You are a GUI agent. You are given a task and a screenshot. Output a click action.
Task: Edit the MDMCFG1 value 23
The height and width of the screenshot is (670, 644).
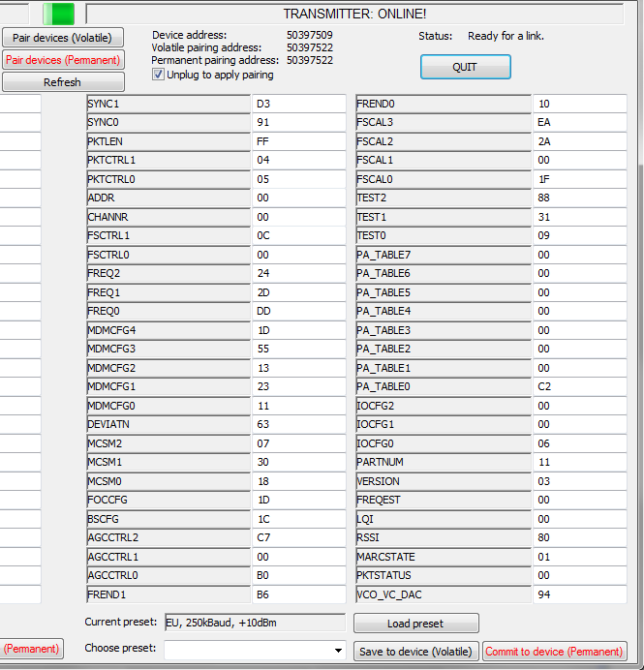point(298,386)
